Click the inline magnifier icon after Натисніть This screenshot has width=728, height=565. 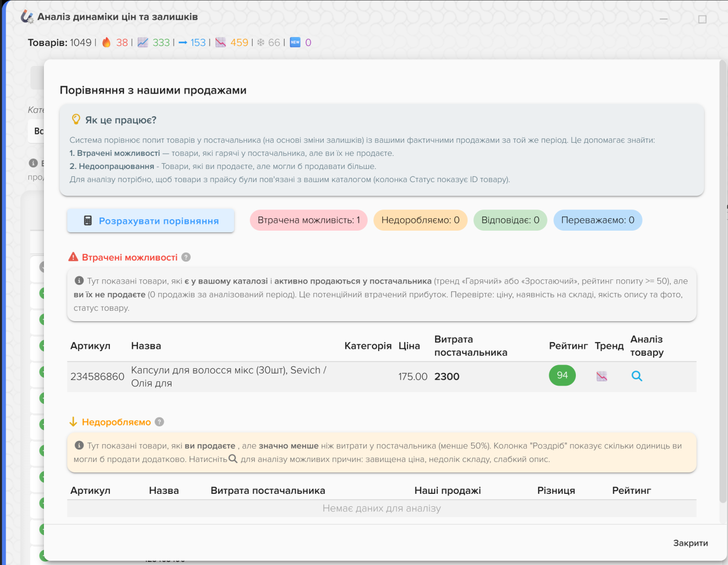point(233,459)
